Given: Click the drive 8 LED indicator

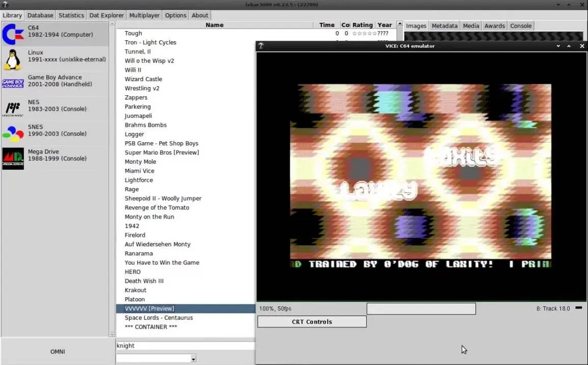Looking at the screenshot, I should tap(579, 308).
